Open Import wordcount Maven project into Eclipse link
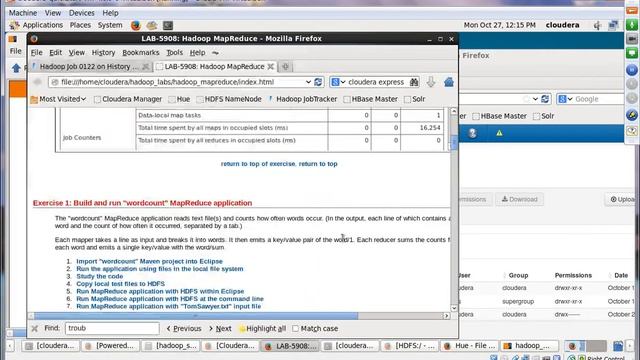 149,261
